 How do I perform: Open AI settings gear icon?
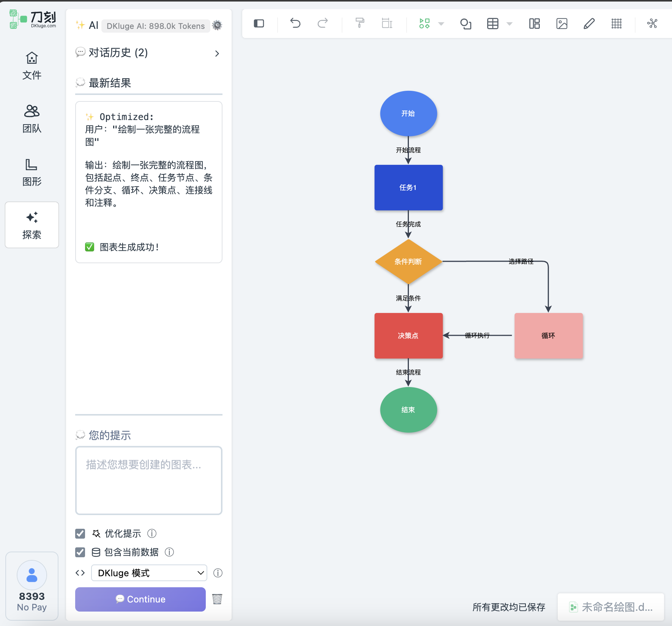point(217,25)
